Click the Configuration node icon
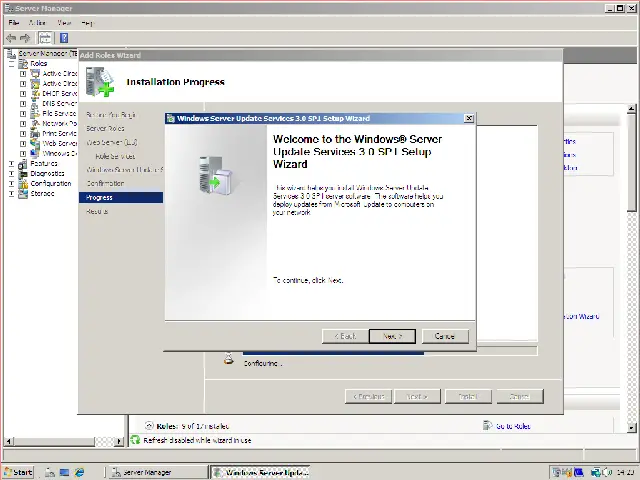Screen dimensions: 640x480 [x=23, y=184]
